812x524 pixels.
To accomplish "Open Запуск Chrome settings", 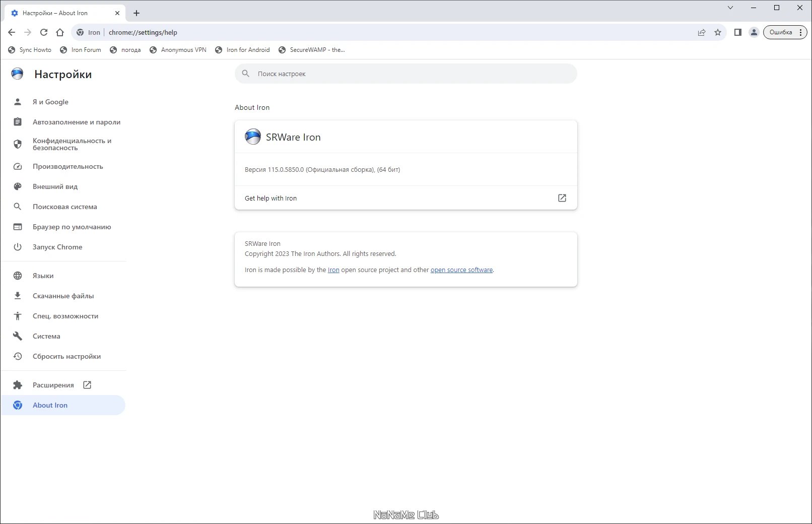I will pos(63,247).
